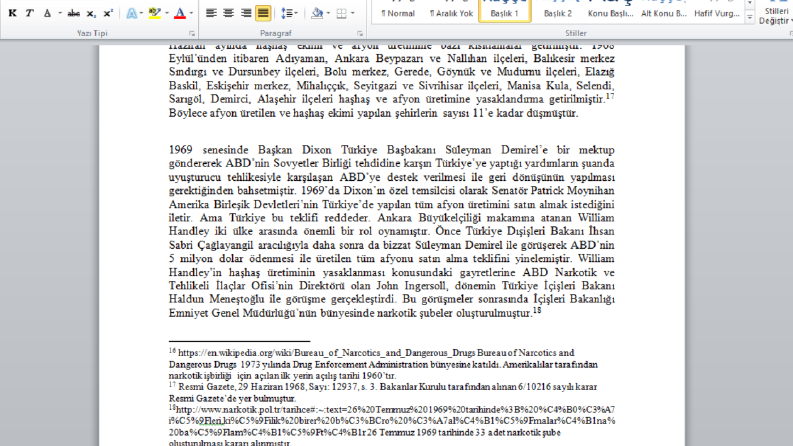Click "Emniyet Genel Müdürlüğü'nün" in text
This screenshot has width=793, height=446.
(242, 313)
